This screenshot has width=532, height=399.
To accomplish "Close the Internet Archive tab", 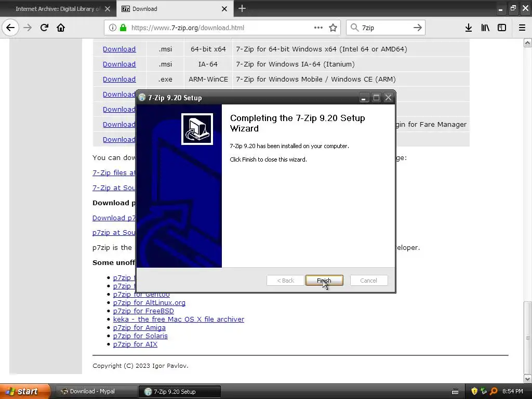I will tap(108, 9).
